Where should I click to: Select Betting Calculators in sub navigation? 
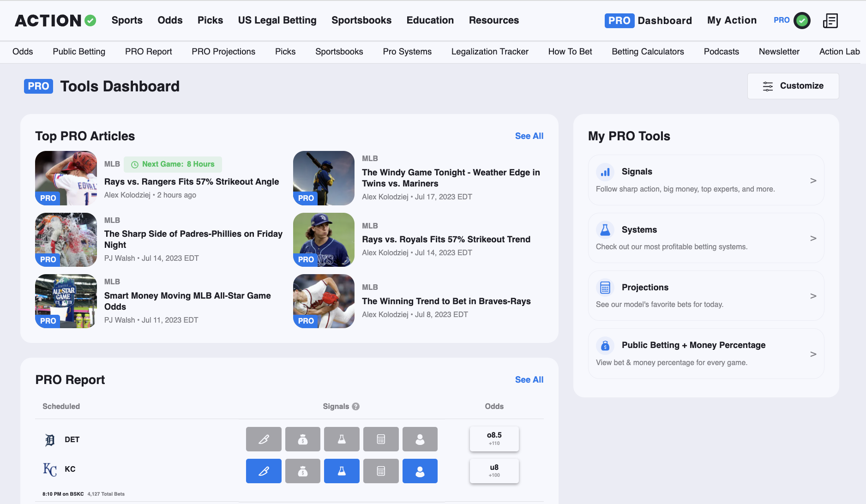click(648, 52)
